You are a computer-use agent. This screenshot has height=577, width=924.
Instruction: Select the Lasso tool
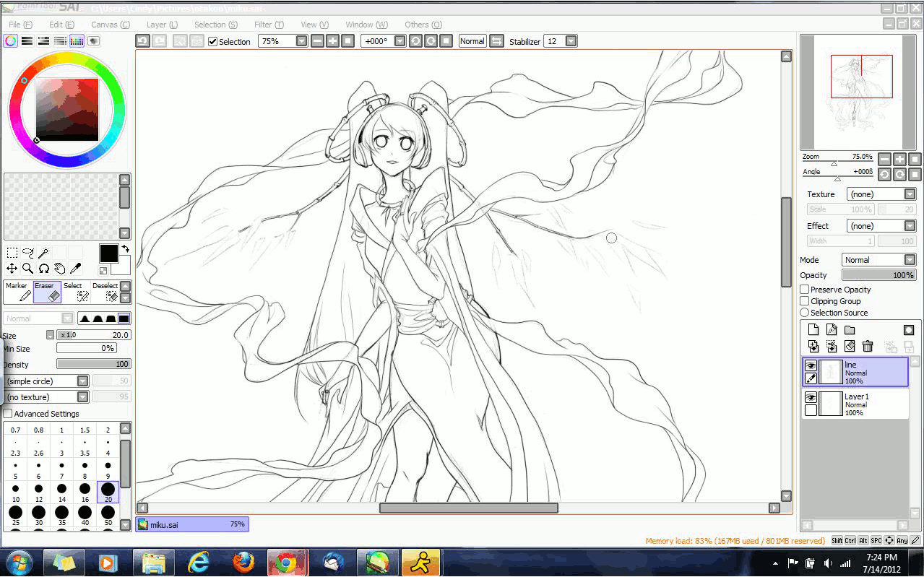click(x=28, y=253)
